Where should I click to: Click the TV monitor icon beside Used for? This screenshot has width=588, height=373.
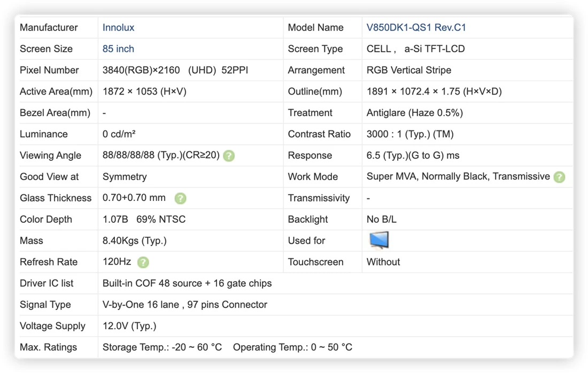[x=379, y=240]
